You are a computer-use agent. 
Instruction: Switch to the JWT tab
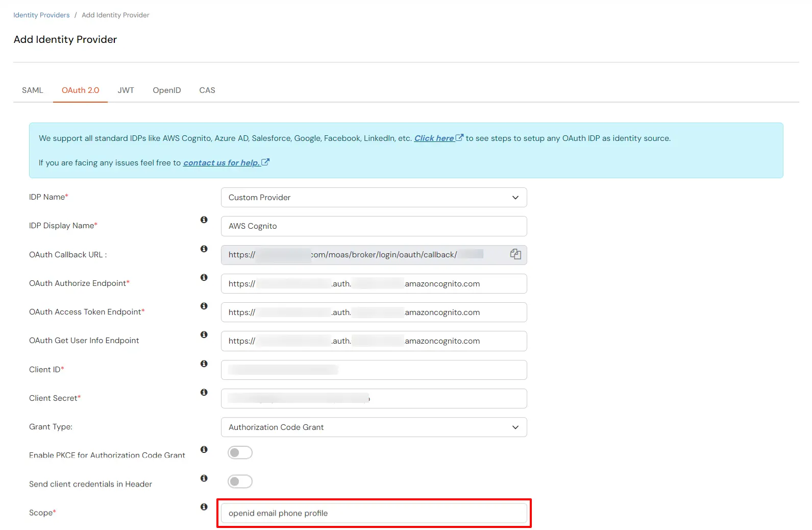126,90
